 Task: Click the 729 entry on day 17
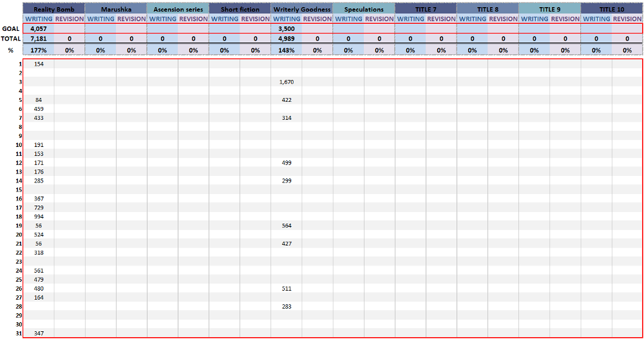(x=39, y=208)
